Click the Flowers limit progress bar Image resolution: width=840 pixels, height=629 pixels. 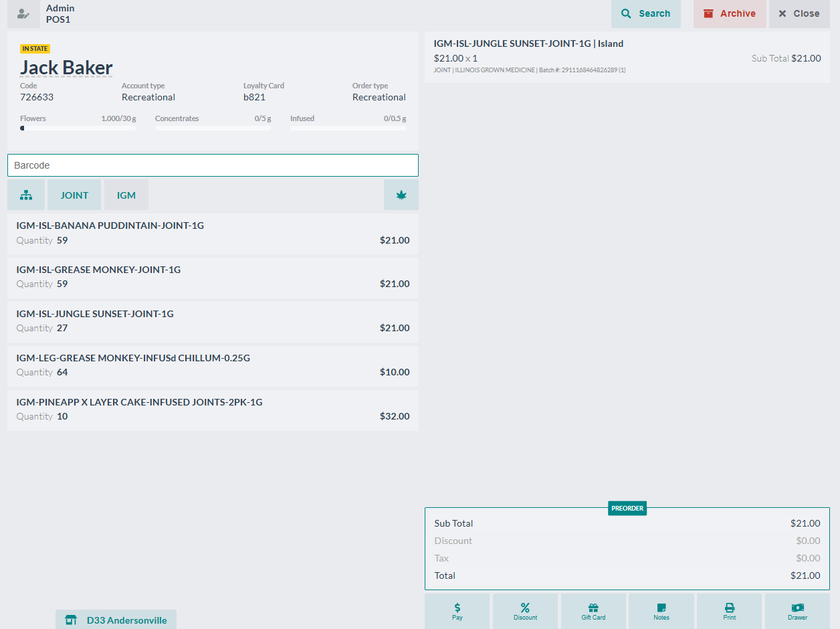78,128
